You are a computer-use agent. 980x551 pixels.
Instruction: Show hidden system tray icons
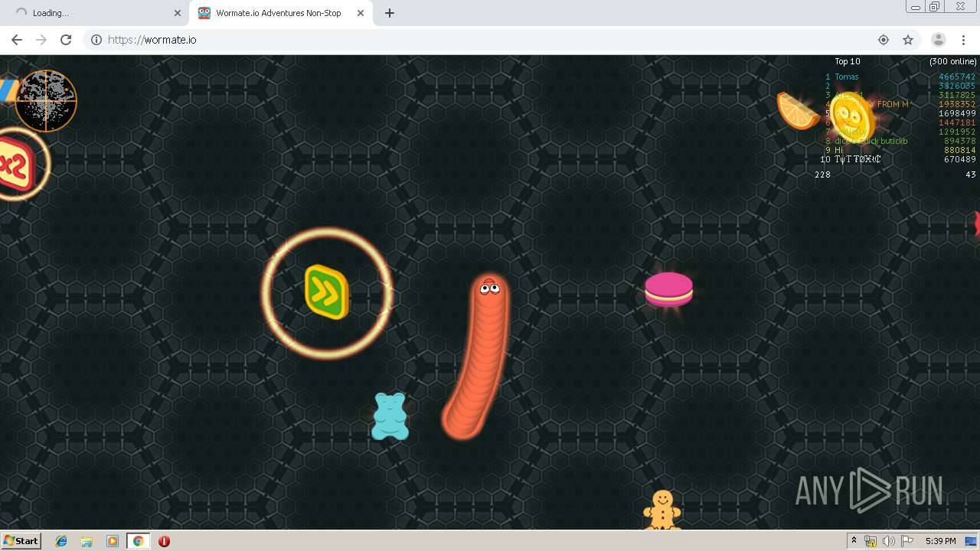[x=854, y=541]
